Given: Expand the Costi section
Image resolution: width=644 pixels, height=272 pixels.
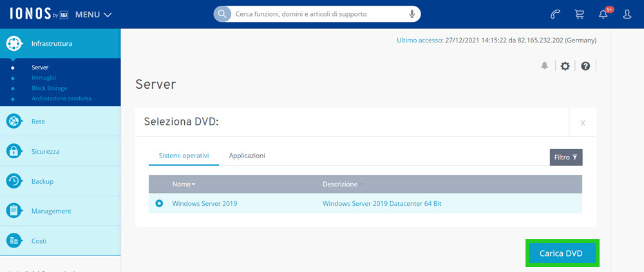Looking at the screenshot, I should coord(61,240).
